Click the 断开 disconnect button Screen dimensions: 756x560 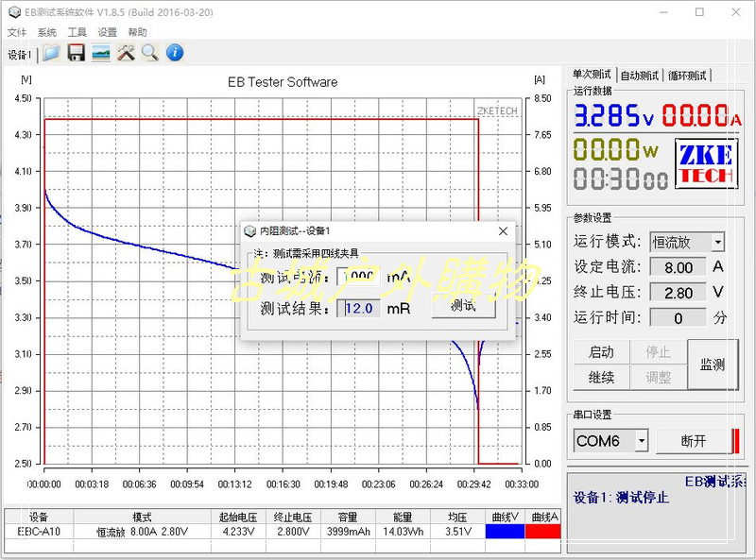694,441
